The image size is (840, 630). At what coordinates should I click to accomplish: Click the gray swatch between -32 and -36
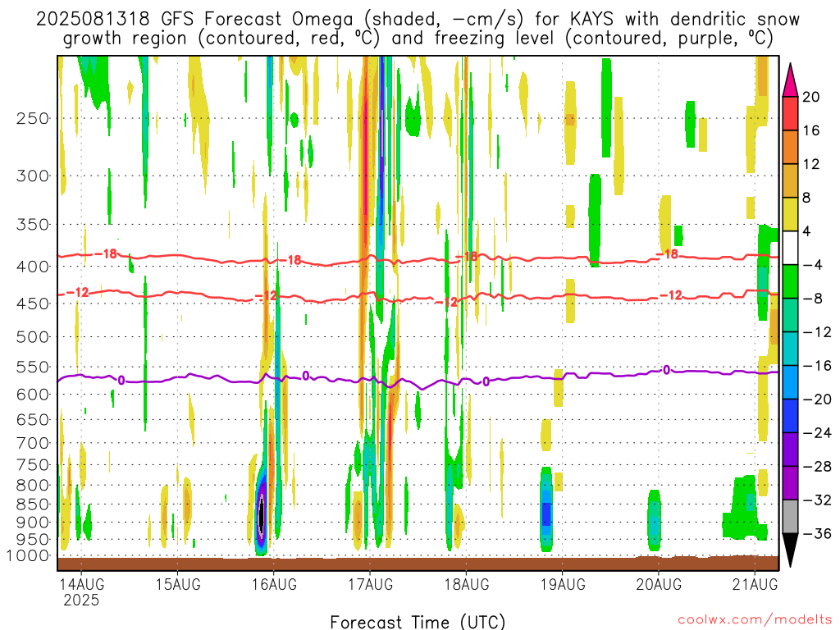790,517
